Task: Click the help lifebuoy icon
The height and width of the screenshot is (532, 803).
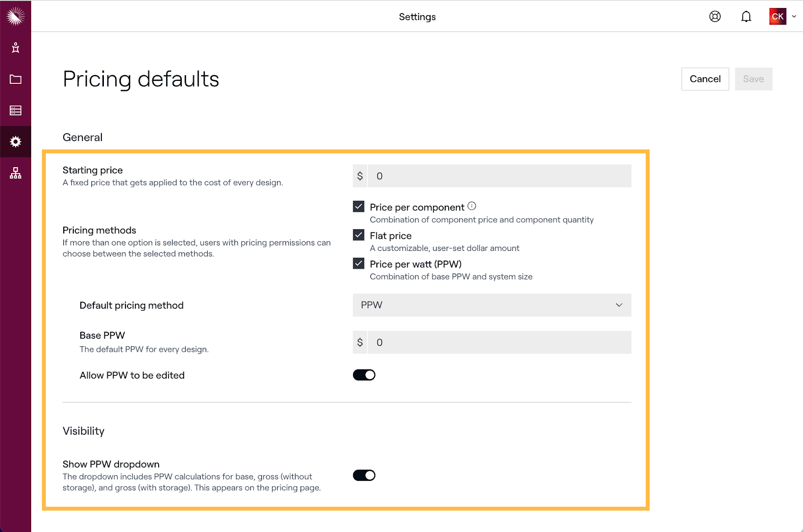Action: pyautogui.click(x=715, y=17)
